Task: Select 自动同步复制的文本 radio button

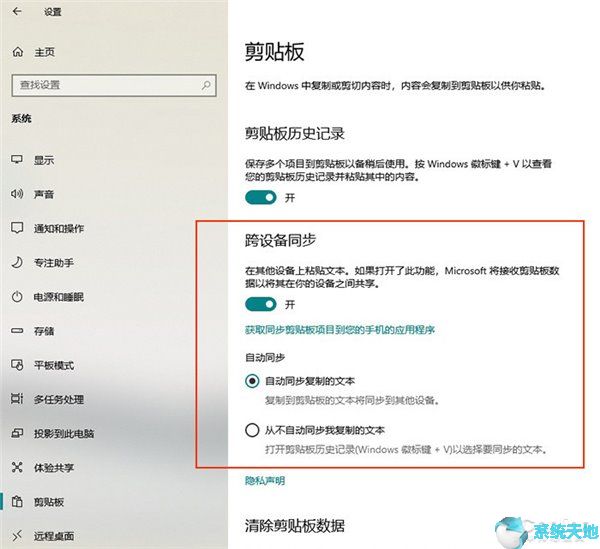Action: (252, 381)
